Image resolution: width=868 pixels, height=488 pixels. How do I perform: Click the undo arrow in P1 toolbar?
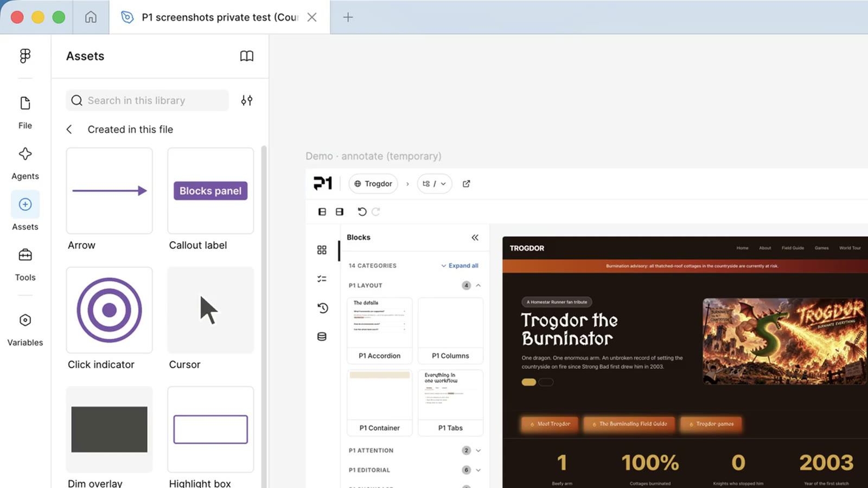pyautogui.click(x=362, y=211)
